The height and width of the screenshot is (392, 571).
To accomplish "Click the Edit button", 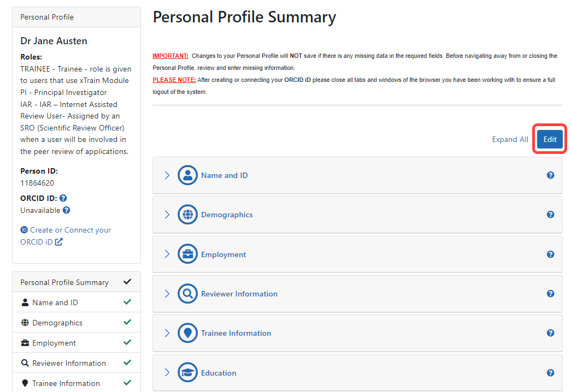I will (x=549, y=139).
